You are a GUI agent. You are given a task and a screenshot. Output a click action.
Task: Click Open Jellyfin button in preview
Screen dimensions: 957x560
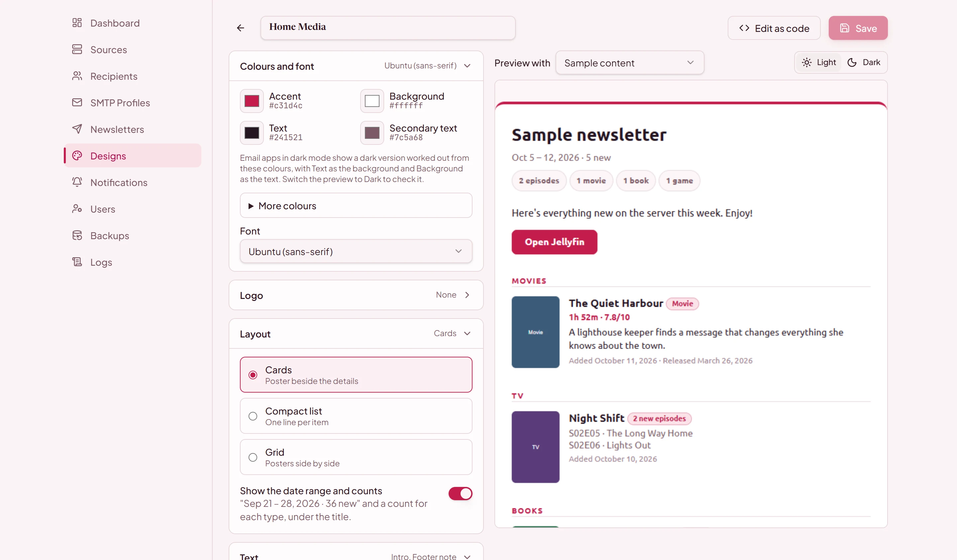[x=555, y=242]
